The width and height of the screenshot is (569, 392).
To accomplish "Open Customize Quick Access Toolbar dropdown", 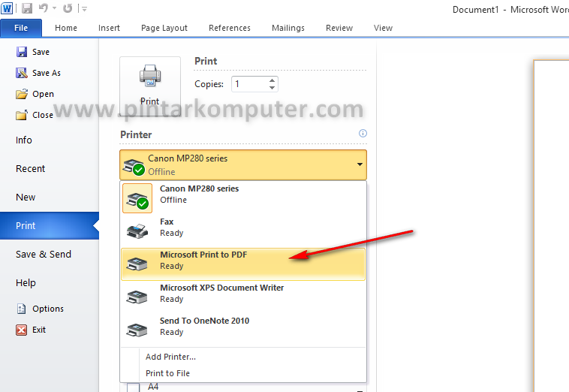I will [84, 8].
